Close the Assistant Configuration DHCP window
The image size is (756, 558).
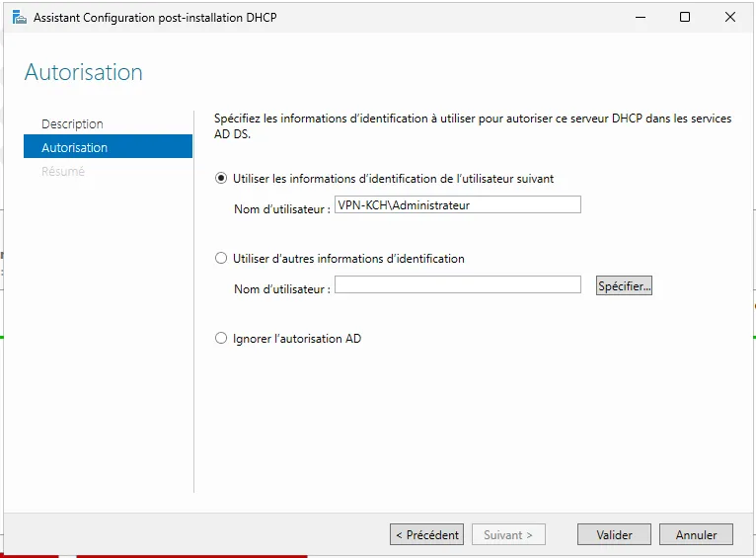[730, 18]
